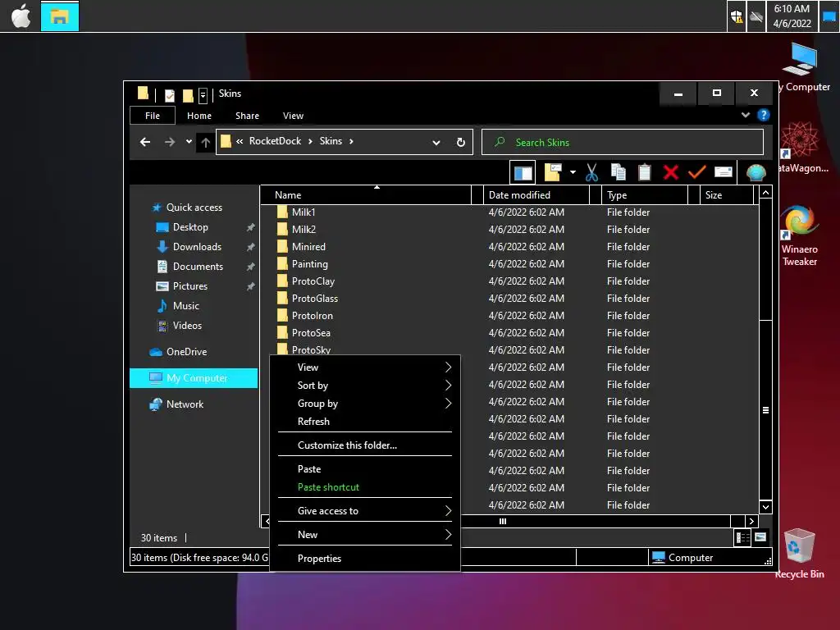Click the Properties checkmark icon in title bar
The image size is (840, 630).
tap(170, 95)
